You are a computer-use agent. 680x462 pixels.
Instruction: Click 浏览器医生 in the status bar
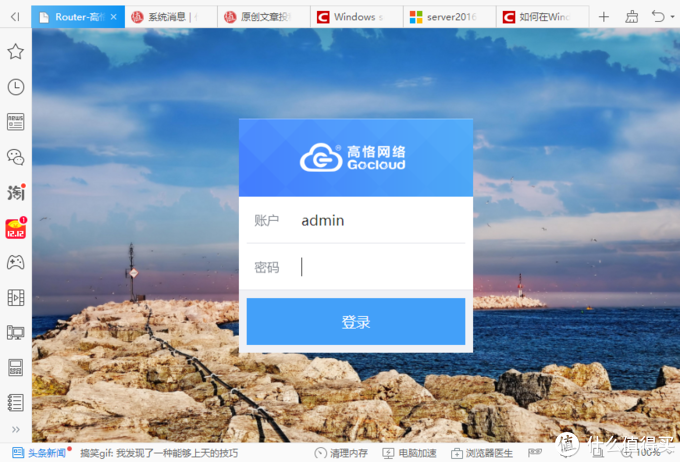pos(482,453)
